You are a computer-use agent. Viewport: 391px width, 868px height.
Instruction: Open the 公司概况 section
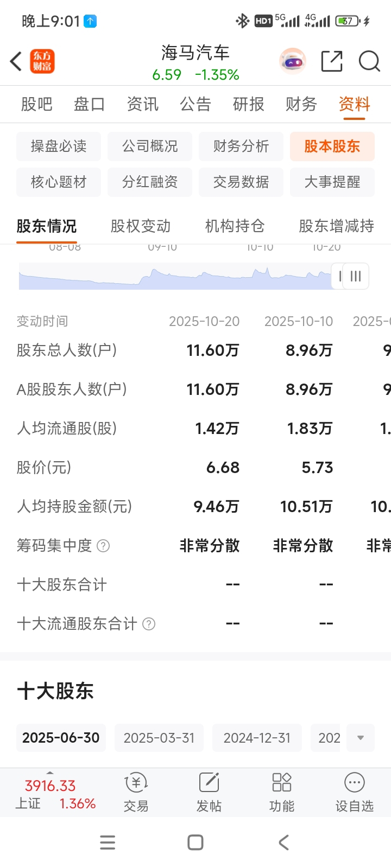(x=150, y=146)
